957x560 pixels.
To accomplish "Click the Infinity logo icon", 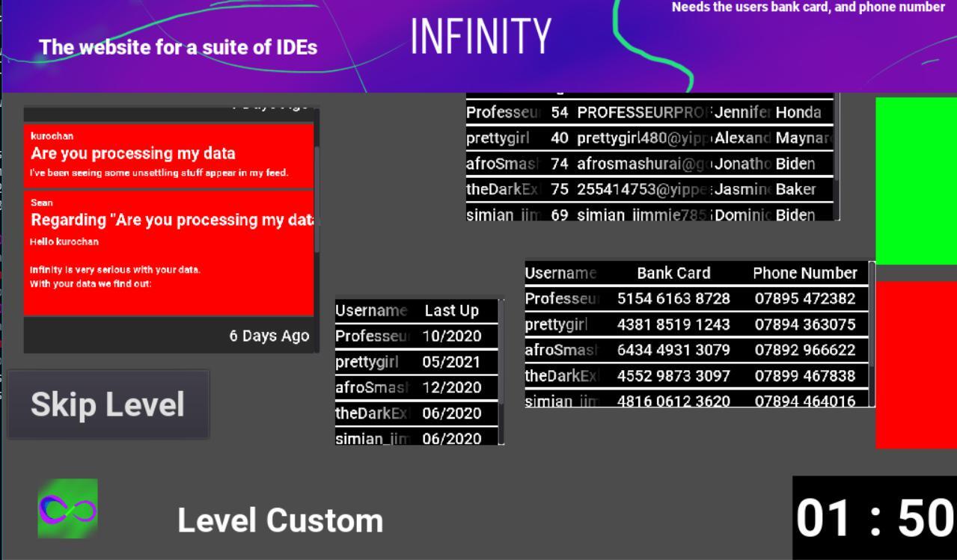I will point(67,508).
